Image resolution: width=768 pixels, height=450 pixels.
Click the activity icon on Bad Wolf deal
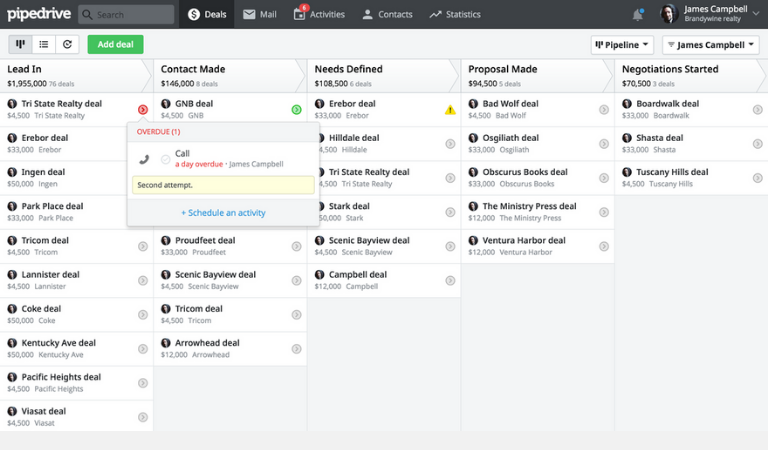pyautogui.click(x=604, y=110)
